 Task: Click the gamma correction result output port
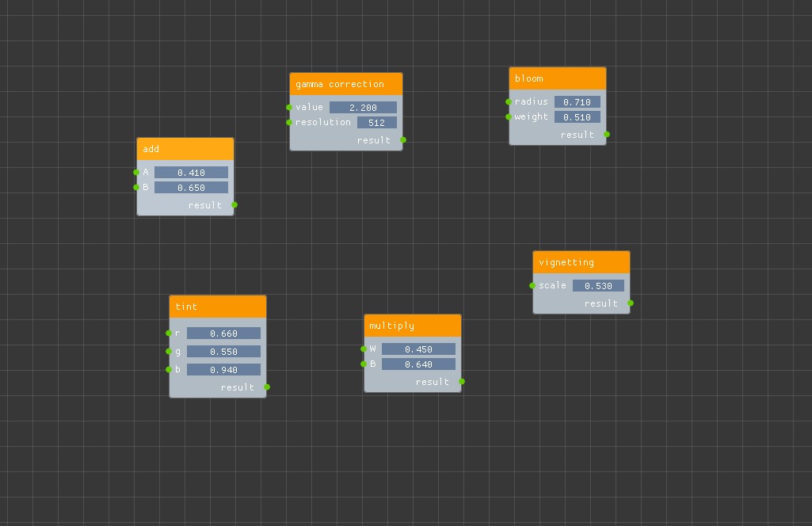coord(403,140)
